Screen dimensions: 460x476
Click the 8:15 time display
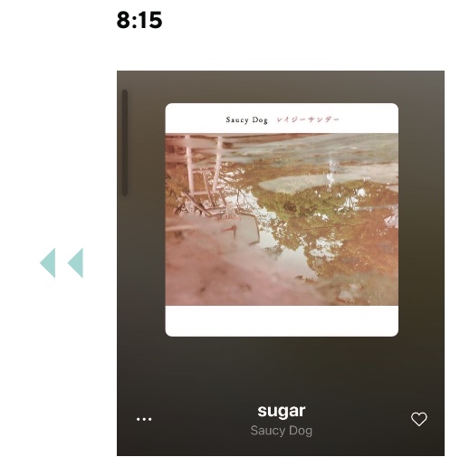tap(139, 20)
